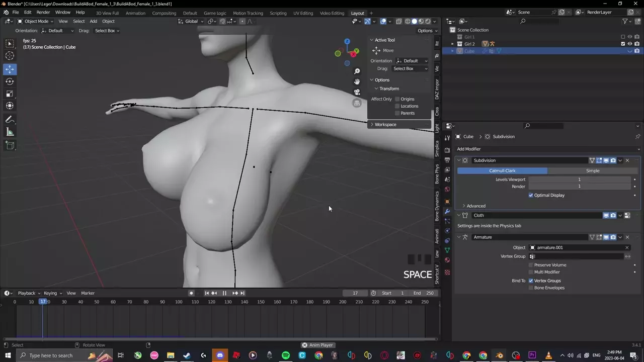
Task: Select the Rotate tool
Action: [x=10, y=81]
